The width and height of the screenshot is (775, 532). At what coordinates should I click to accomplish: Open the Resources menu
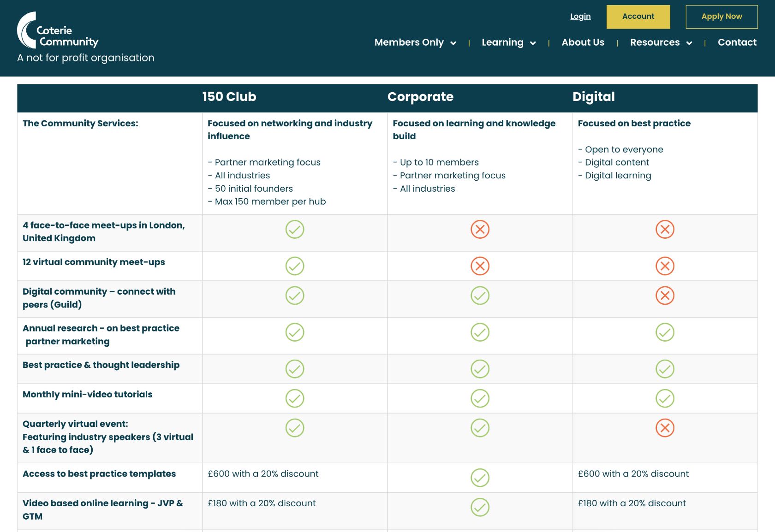pos(655,42)
